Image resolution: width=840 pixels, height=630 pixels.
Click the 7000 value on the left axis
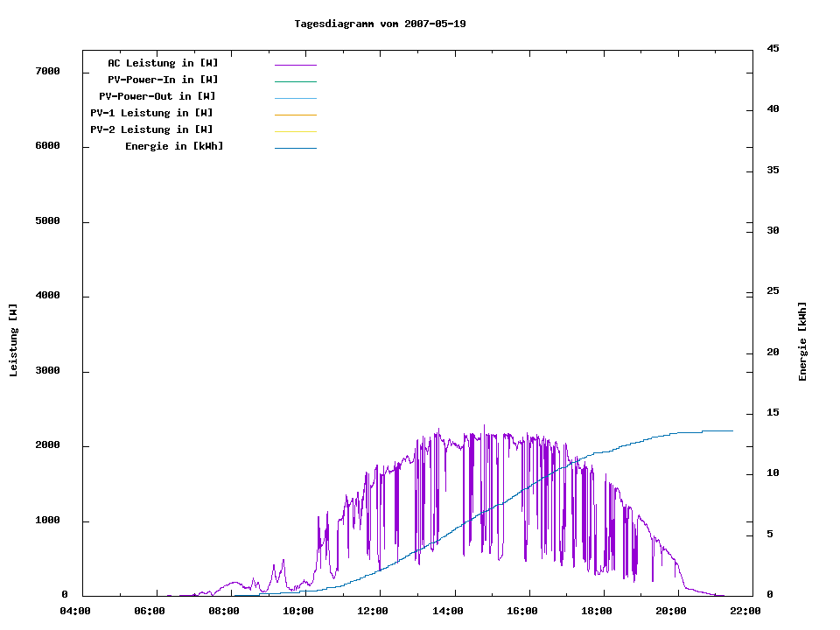[x=46, y=71]
